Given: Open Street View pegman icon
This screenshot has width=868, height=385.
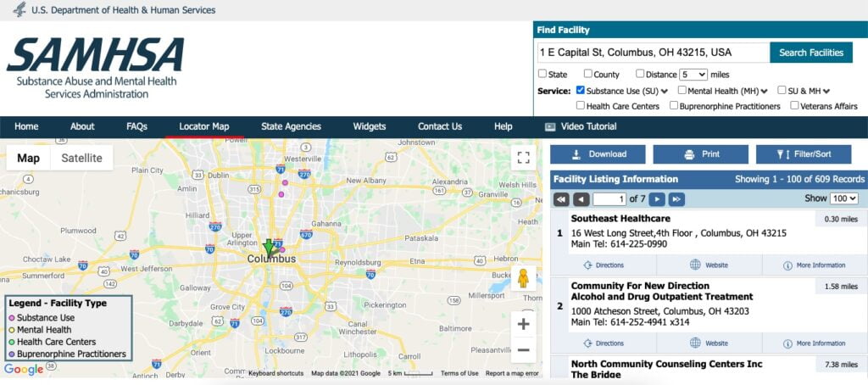Looking at the screenshot, I should (523, 277).
